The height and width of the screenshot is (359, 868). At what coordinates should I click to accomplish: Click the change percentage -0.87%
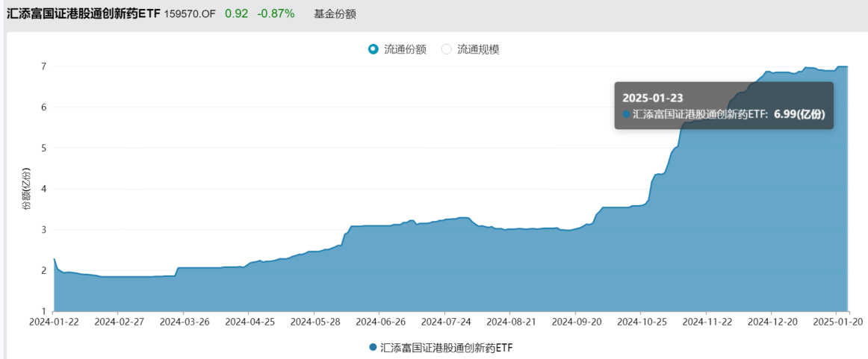(276, 14)
